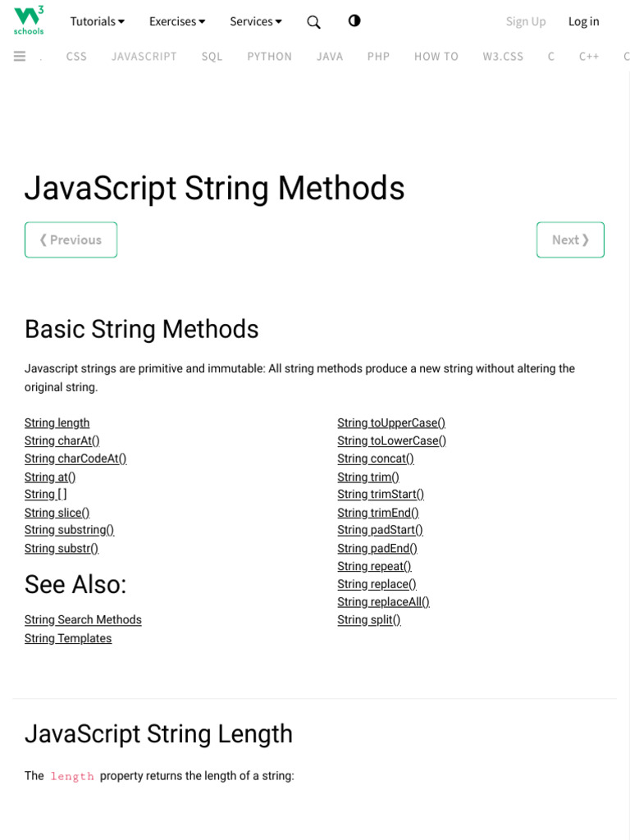Select the JAVASCRIPT tab in top navigation

144,57
